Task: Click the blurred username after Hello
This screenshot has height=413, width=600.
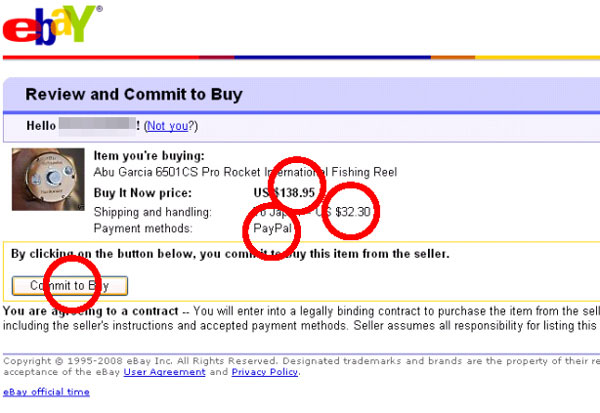Action: [x=97, y=126]
